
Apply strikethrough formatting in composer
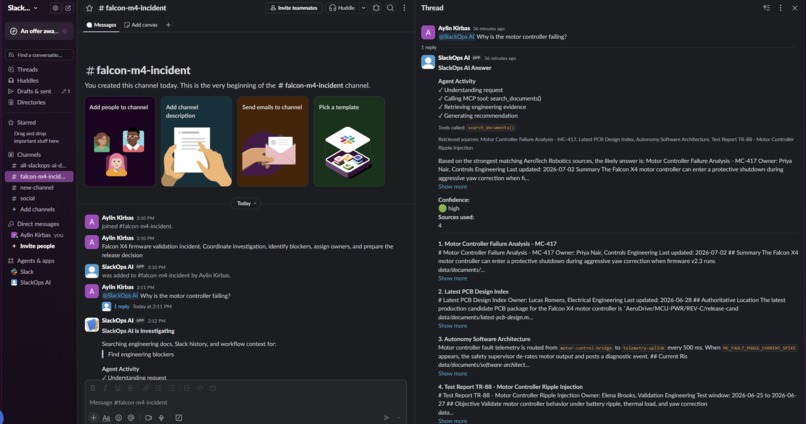coord(130,388)
